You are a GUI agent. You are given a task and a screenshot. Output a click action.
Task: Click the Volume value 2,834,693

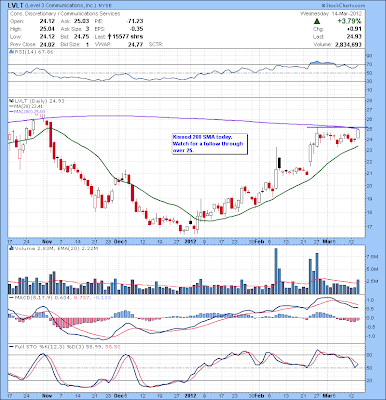(347, 44)
